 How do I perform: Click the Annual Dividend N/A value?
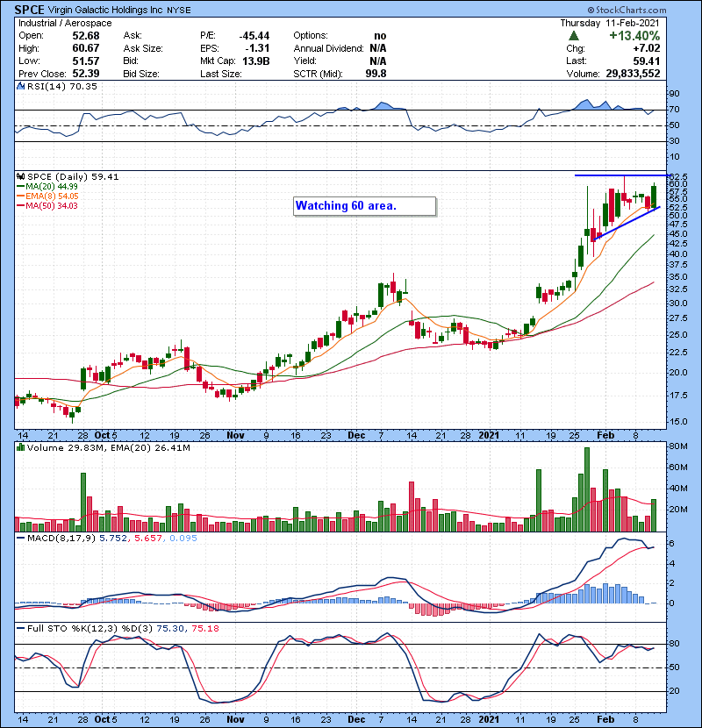pos(378,48)
